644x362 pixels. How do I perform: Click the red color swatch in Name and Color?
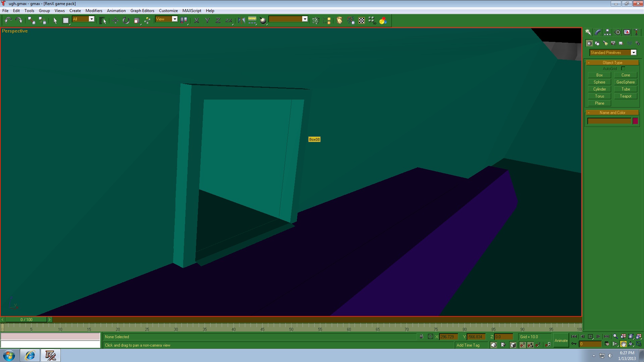(636, 121)
